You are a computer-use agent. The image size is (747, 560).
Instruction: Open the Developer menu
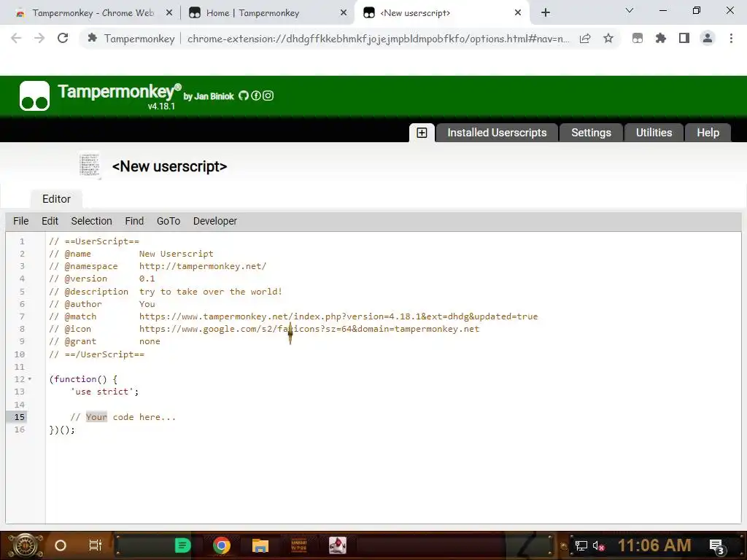tap(215, 221)
